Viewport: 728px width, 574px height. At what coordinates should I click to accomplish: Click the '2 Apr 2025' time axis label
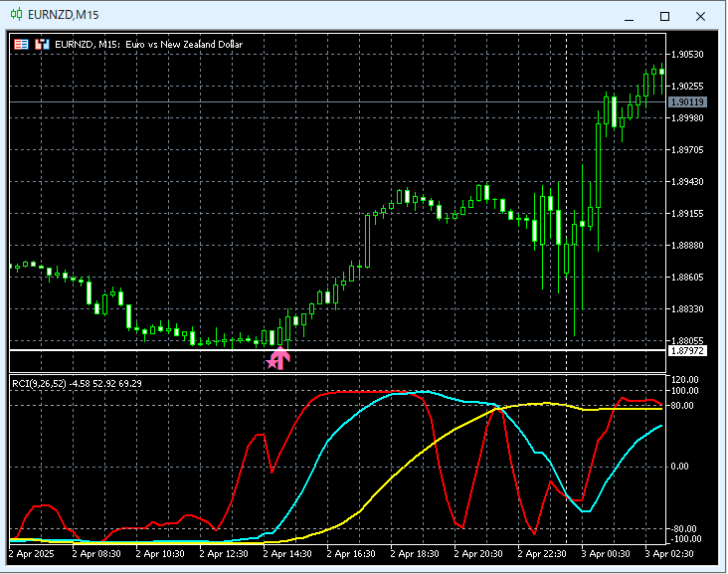pos(32,554)
